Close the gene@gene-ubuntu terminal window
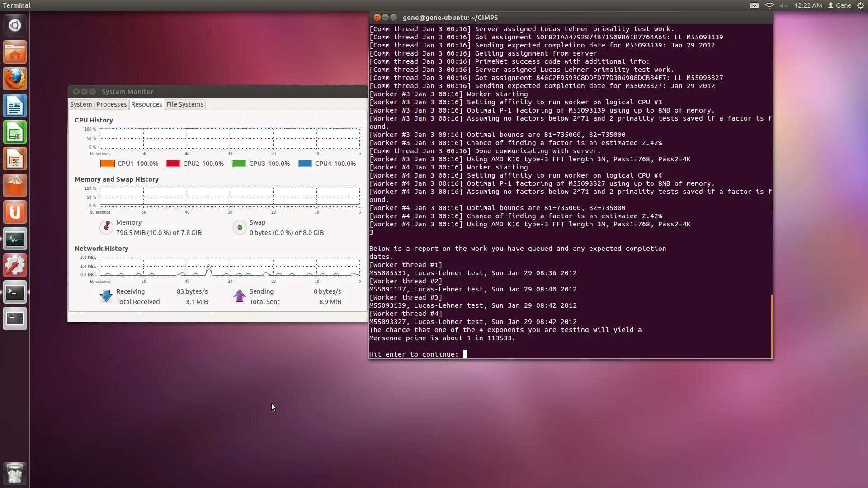 pos(377,18)
